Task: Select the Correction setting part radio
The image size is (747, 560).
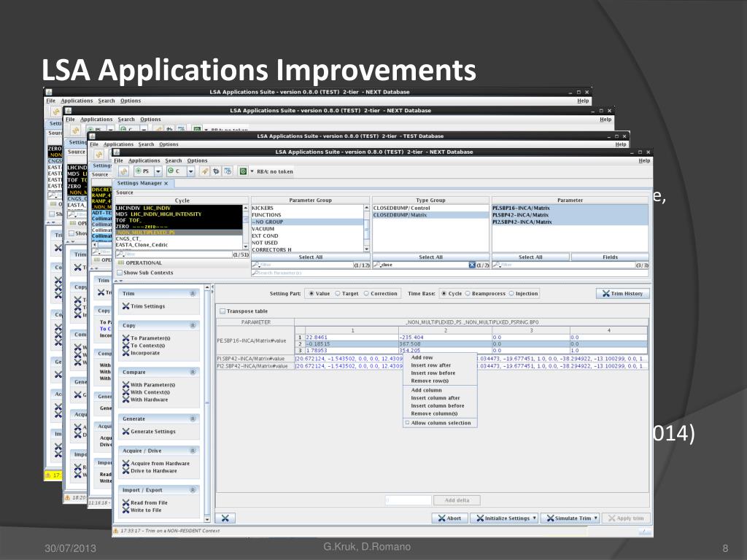Action: click(366, 294)
